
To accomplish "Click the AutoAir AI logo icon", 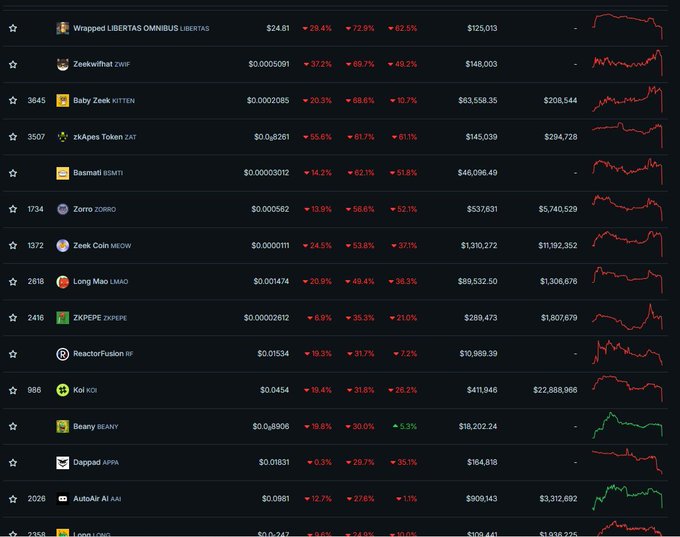I will (62, 499).
